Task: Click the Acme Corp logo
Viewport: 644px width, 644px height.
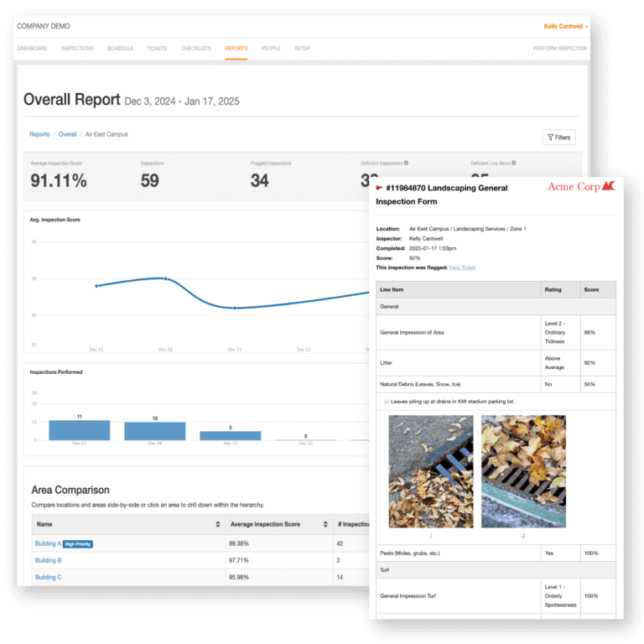Action: point(581,186)
